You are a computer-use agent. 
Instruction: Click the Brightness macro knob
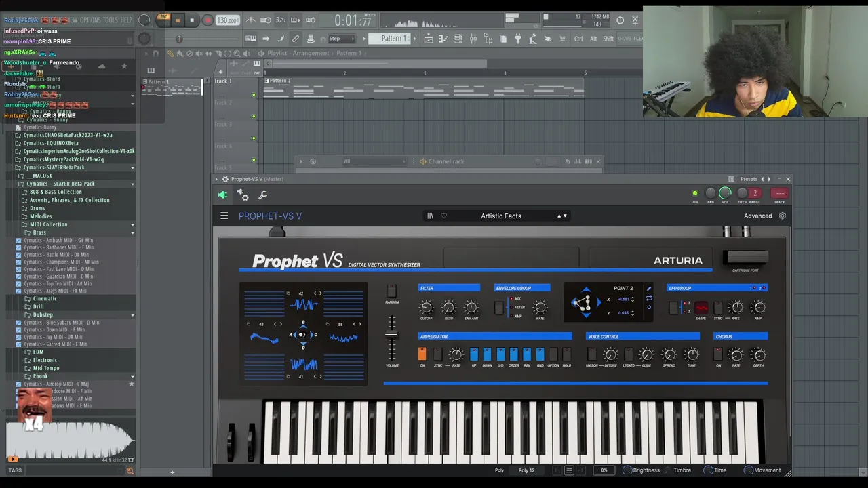[x=627, y=470]
